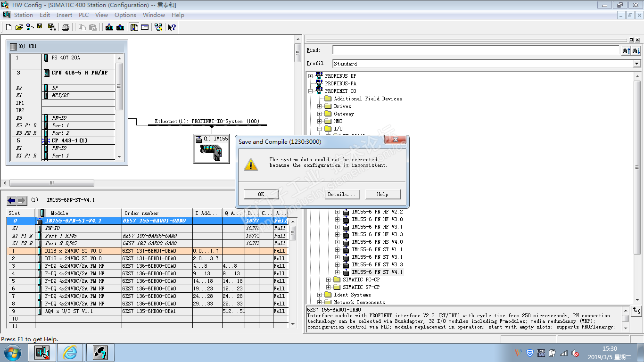Select Ident Systems in catalog
This screenshot has height=362, width=644.
[x=352, y=295]
